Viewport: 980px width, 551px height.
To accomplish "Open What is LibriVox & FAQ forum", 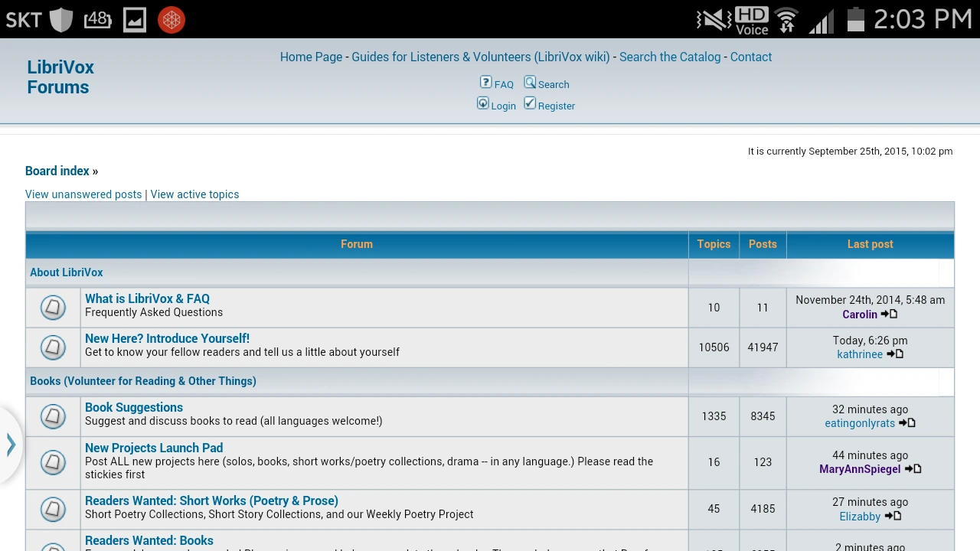I will (147, 298).
